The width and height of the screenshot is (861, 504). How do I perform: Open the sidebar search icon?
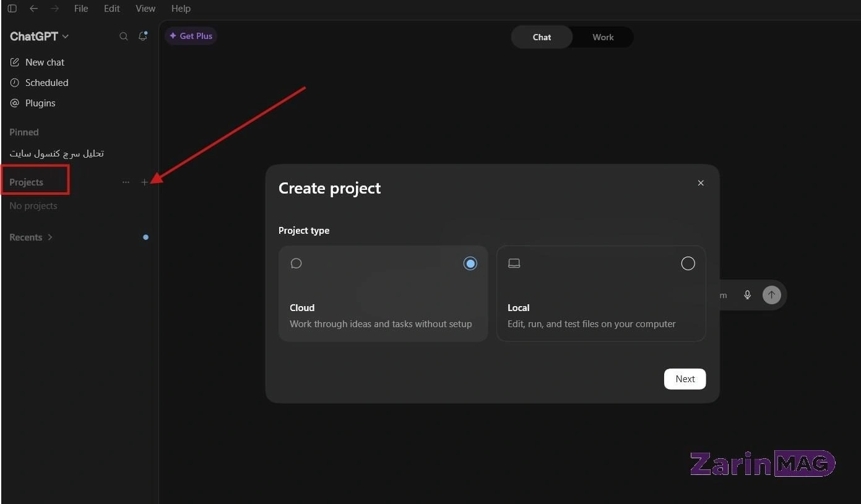pyautogui.click(x=124, y=36)
